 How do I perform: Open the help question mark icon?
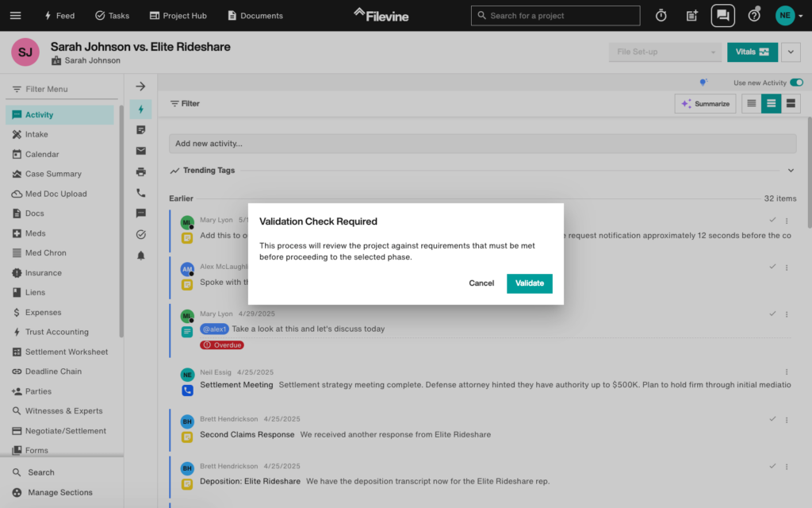click(754, 15)
